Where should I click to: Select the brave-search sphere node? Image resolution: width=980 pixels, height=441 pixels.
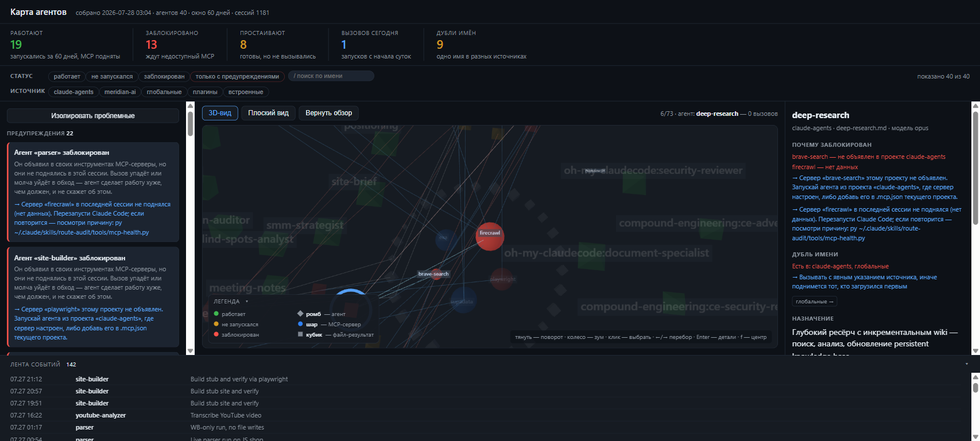[437, 274]
